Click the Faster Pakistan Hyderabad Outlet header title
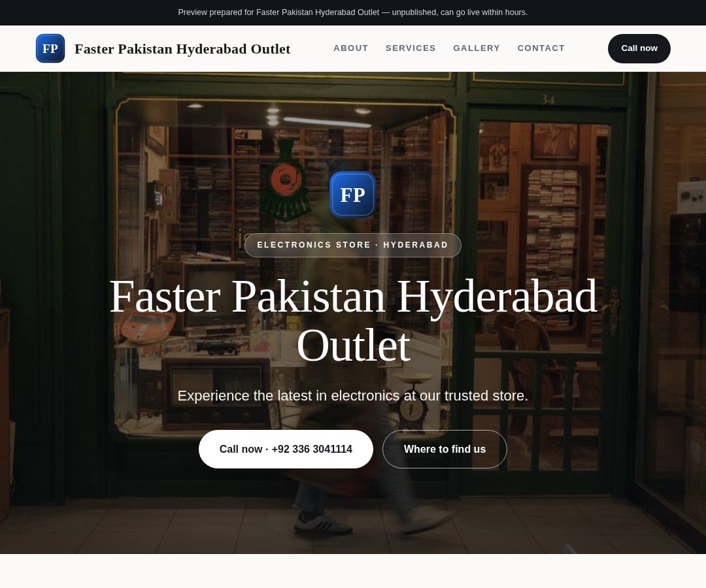The height and width of the screenshot is (588, 706). click(182, 48)
